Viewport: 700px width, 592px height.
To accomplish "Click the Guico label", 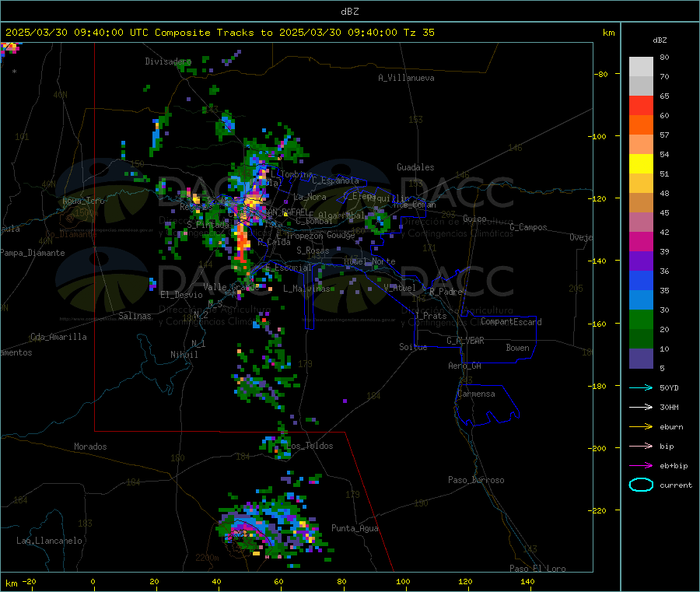I will pos(474,219).
